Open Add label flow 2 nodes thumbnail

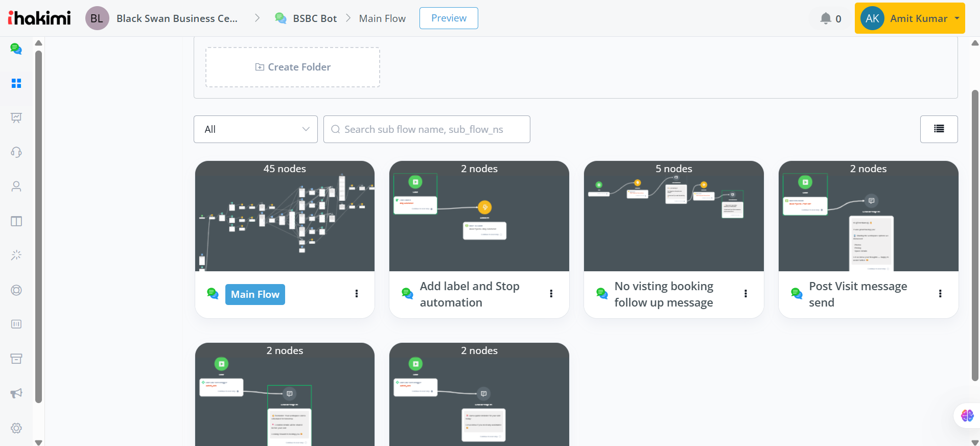tap(479, 216)
